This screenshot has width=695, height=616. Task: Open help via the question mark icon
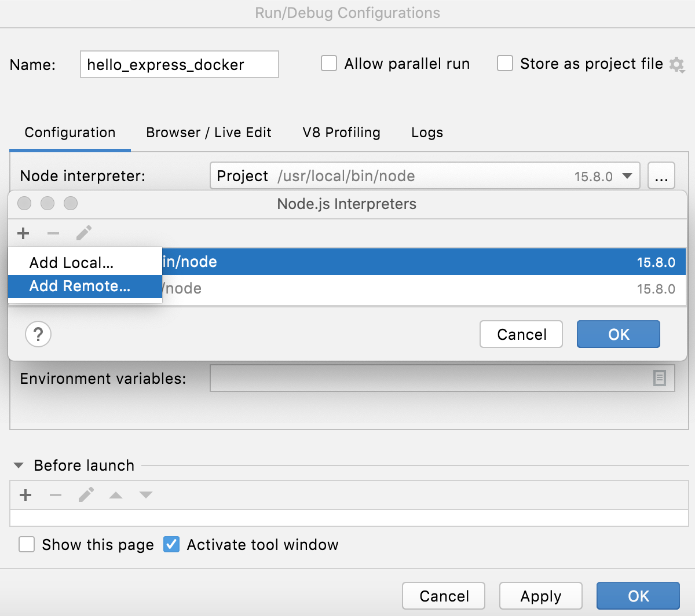(x=38, y=334)
